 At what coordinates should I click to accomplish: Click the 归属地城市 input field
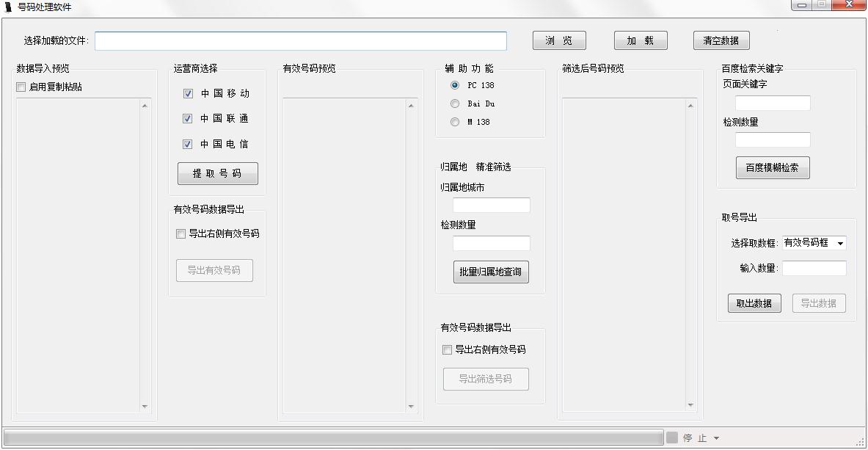click(491, 206)
